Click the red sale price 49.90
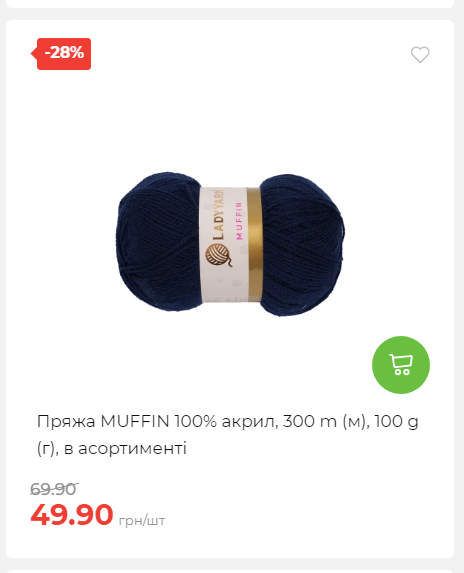464x573 pixels. point(72,515)
